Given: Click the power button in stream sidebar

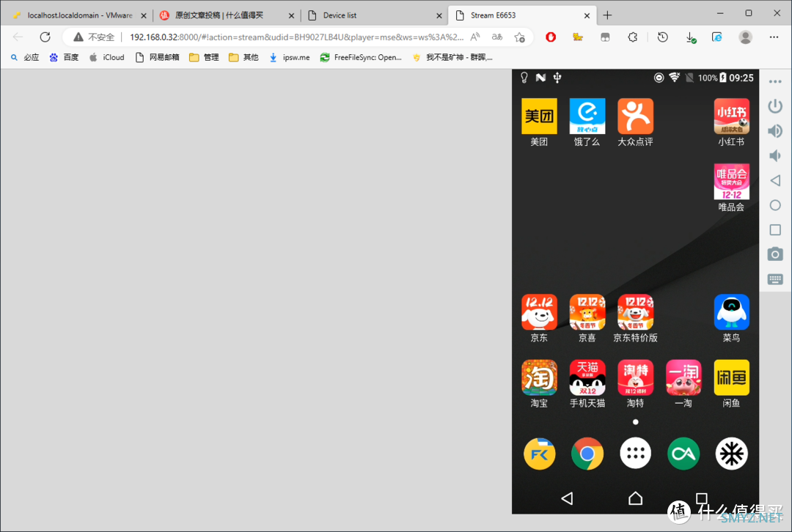Looking at the screenshot, I should 775,106.
